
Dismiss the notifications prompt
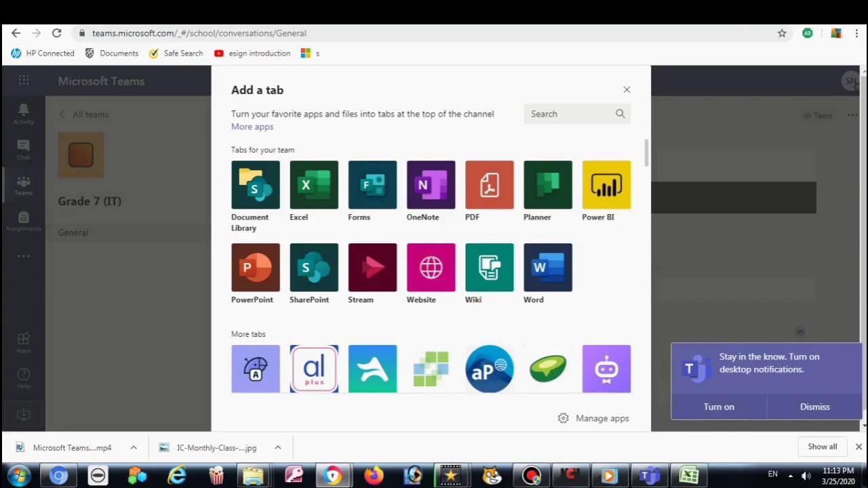coord(815,407)
